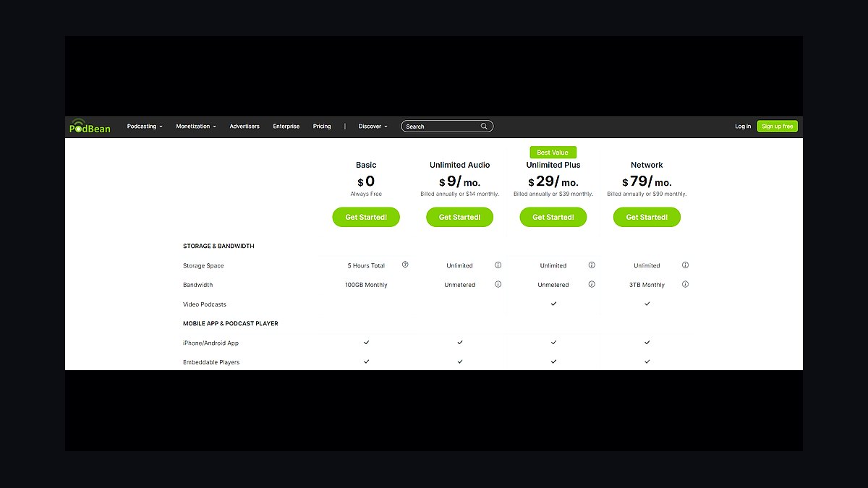Viewport: 868px width, 488px height.
Task: Click the STORAGE & BANDWIDTH section heading
Action: coord(218,246)
